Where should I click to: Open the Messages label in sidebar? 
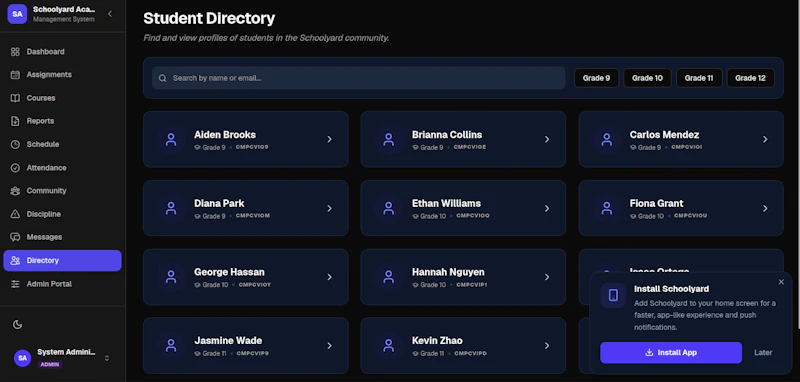point(44,237)
